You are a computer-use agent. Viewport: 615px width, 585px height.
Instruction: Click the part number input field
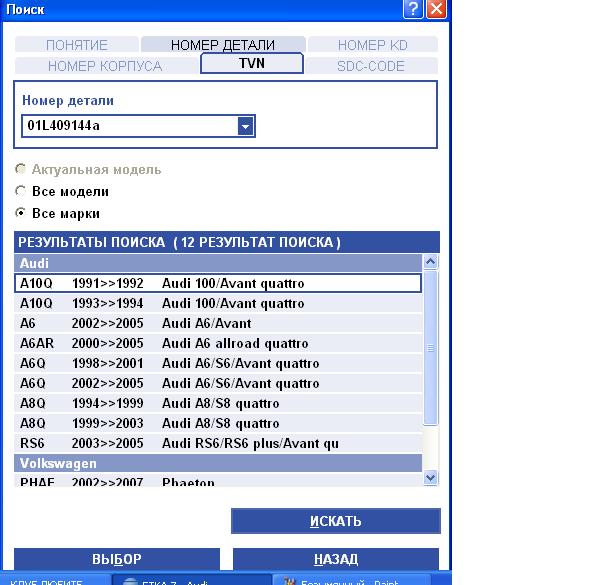click(x=128, y=126)
